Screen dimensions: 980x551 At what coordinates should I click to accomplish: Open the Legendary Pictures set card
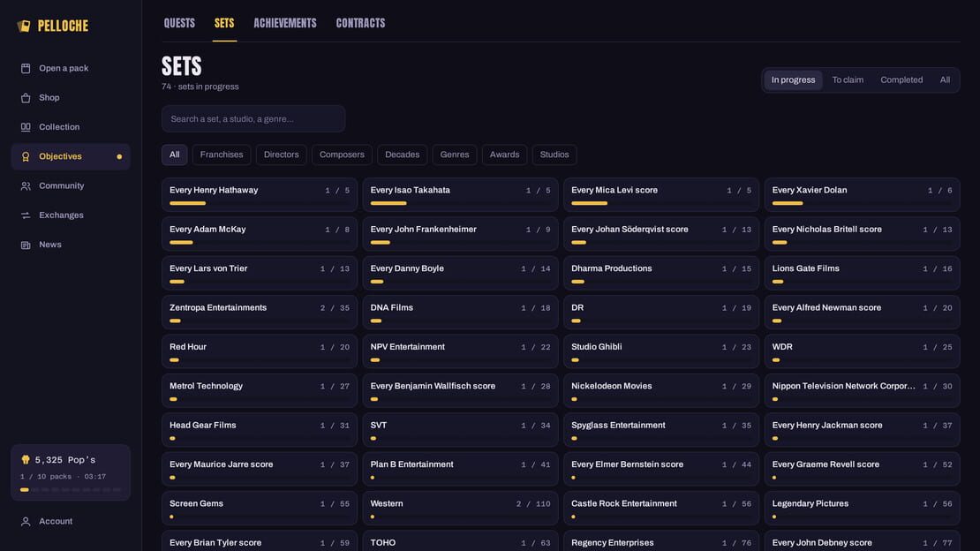coord(862,508)
